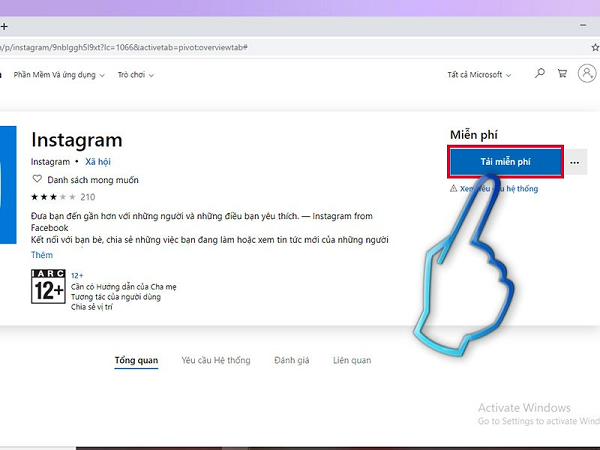Click the star rating of Instagram
Image resolution: width=600 pixels, height=450 pixels.
(53, 197)
